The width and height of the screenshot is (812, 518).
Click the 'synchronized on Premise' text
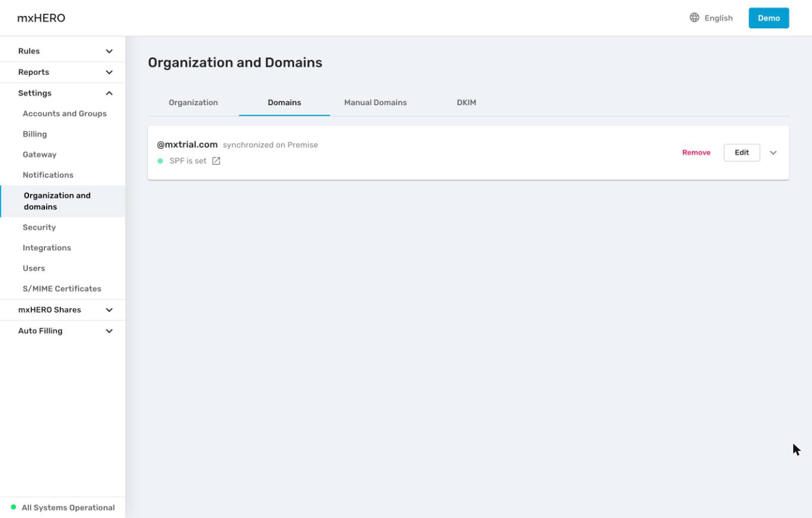[x=270, y=145]
